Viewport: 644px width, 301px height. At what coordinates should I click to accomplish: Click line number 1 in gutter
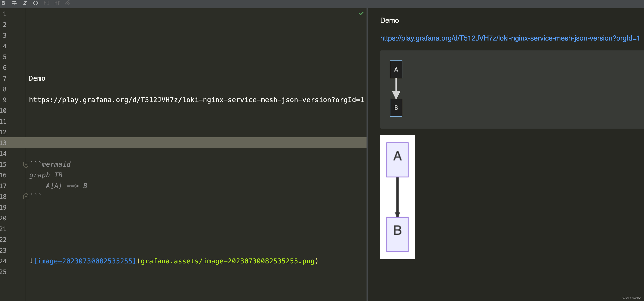[5, 14]
